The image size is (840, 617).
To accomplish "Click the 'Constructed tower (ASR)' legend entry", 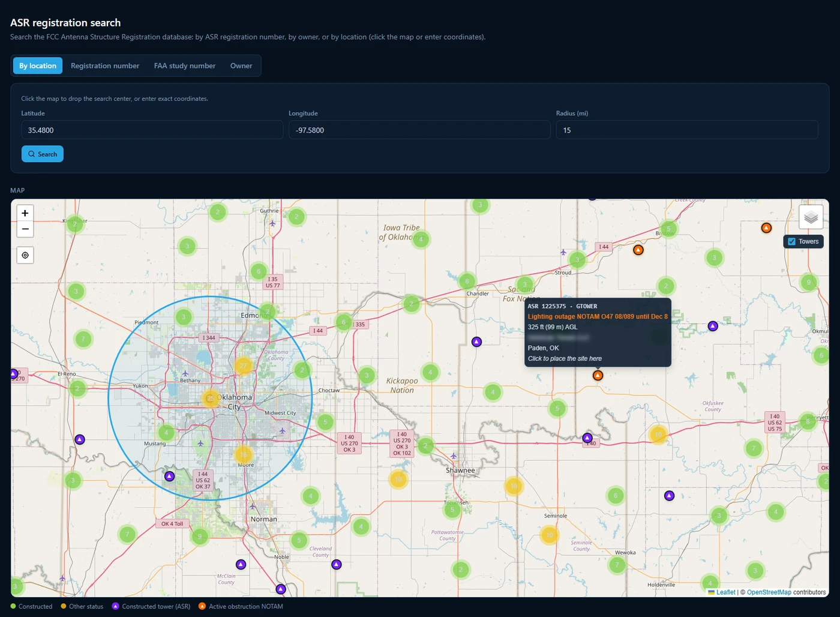I will click(151, 606).
